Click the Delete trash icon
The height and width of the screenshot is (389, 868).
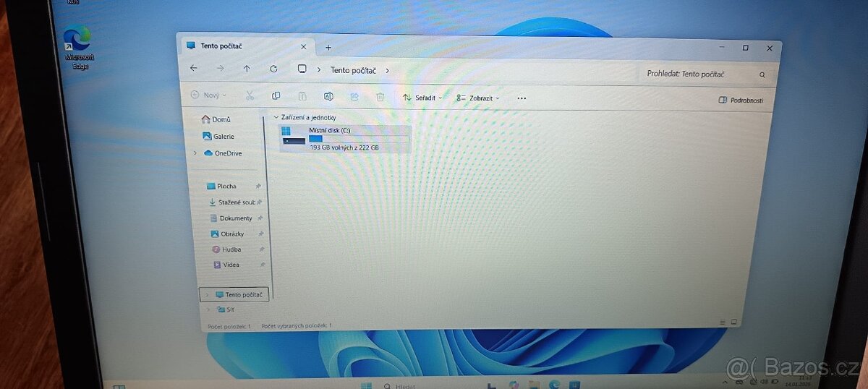(x=380, y=97)
